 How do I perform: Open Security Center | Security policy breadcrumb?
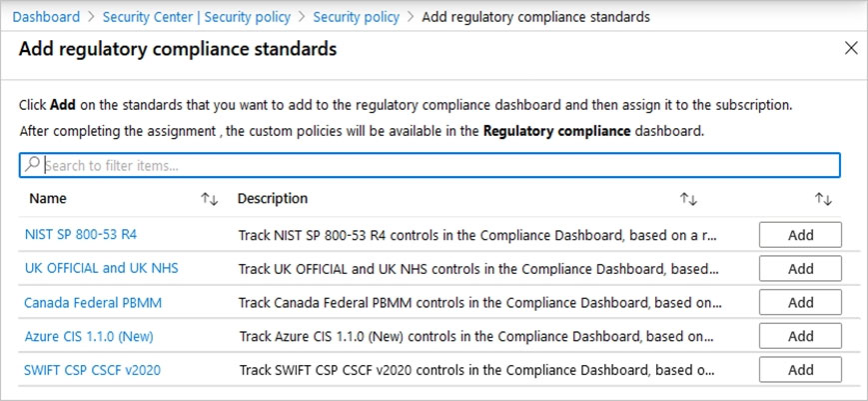point(196,17)
